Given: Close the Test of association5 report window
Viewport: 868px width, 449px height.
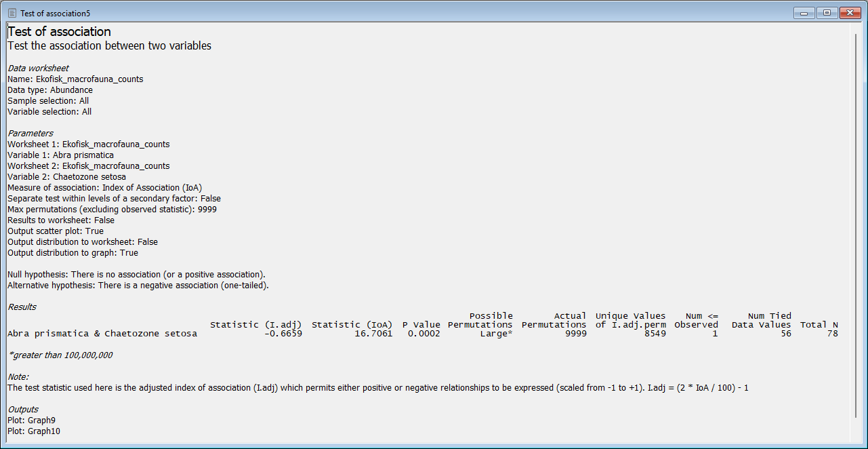Looking at the screenshot, I should tap(850, 12).
